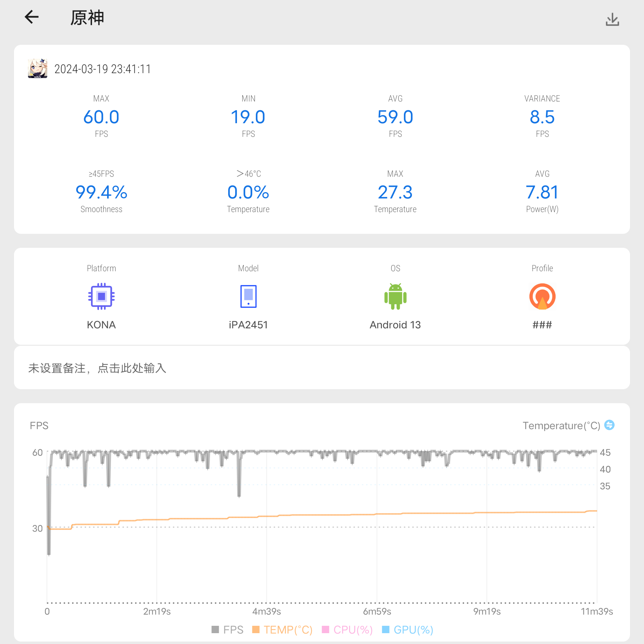Tap the ### profile label

click(542, 325)
